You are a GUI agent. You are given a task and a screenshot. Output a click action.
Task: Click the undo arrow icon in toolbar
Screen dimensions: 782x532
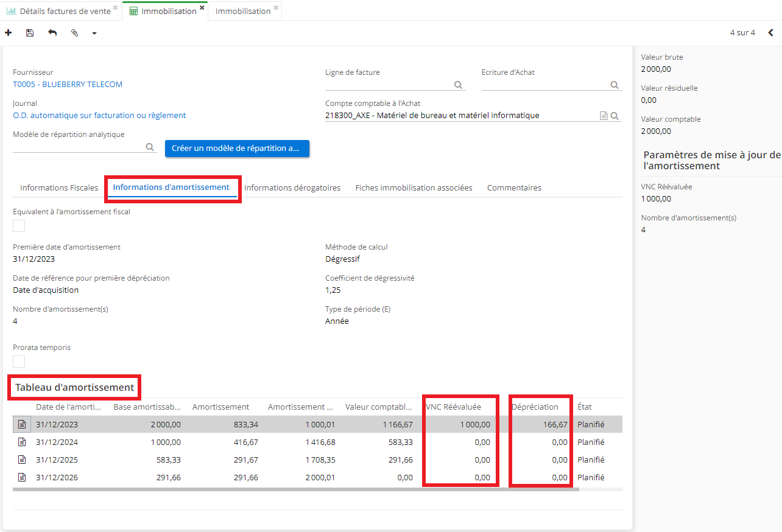52,33
